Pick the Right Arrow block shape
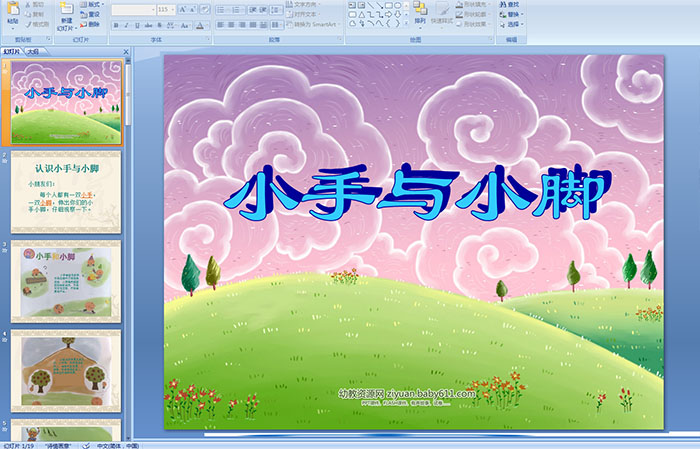 [x=389, y=14]
